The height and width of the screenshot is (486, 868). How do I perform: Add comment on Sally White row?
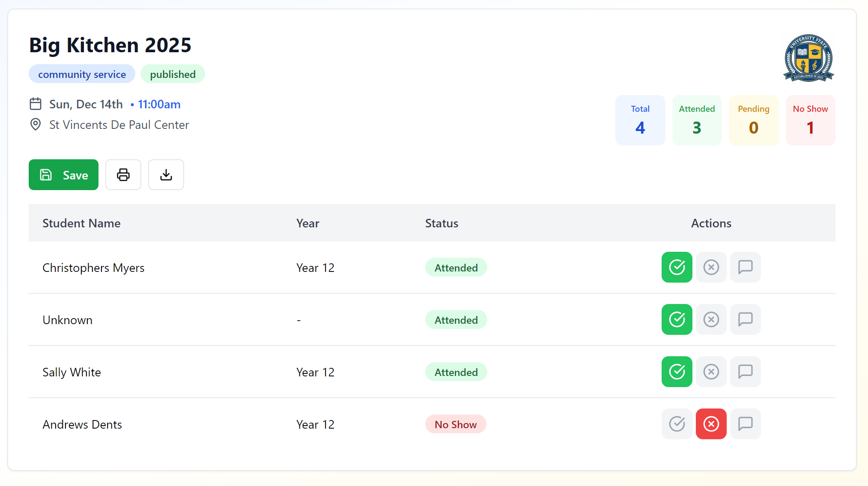745,372
